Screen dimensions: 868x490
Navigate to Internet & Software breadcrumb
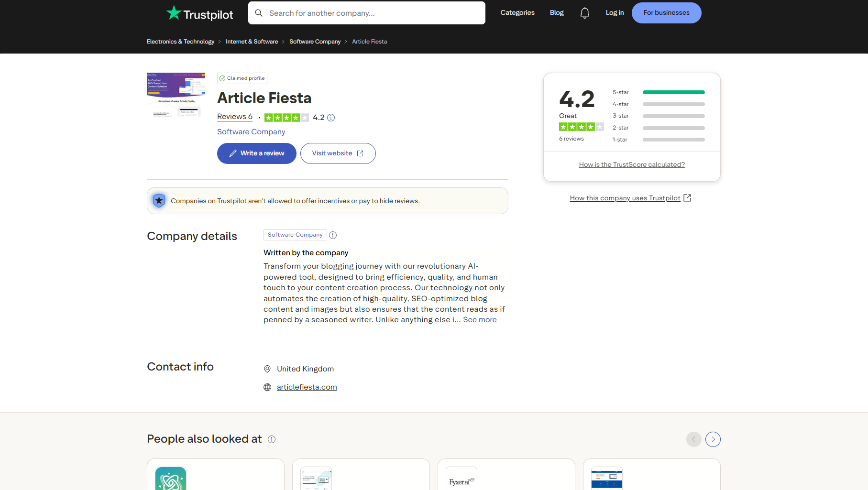pos(252,42)
